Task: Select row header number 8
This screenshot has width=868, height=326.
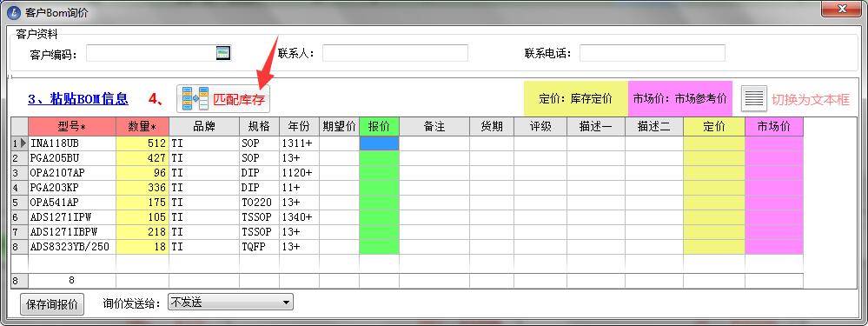Action: 19,247
